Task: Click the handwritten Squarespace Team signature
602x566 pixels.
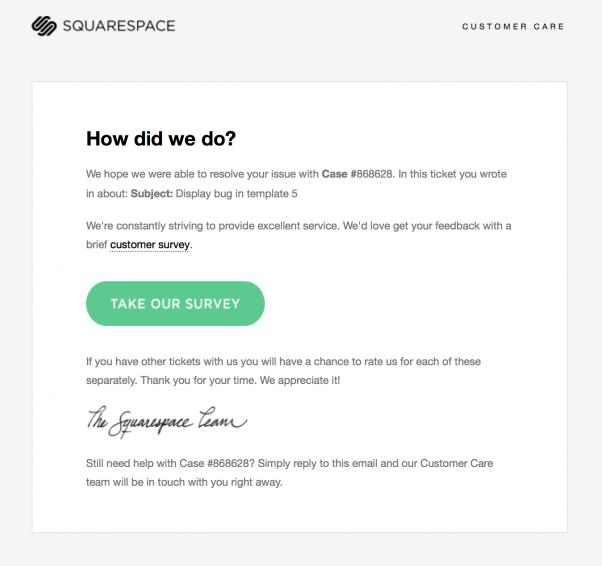Action: pyautogui.click(x=166, y=421)
